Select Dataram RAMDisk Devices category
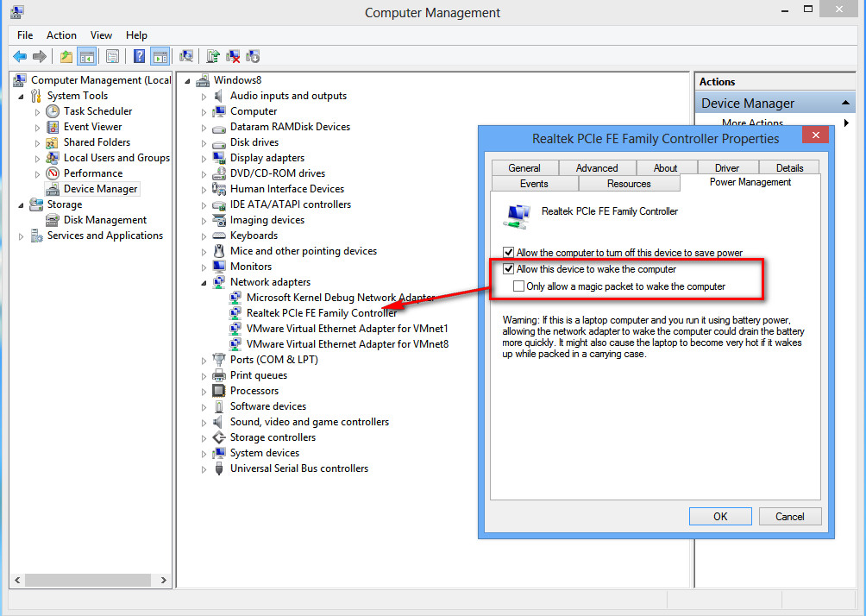 click(290, 127)
